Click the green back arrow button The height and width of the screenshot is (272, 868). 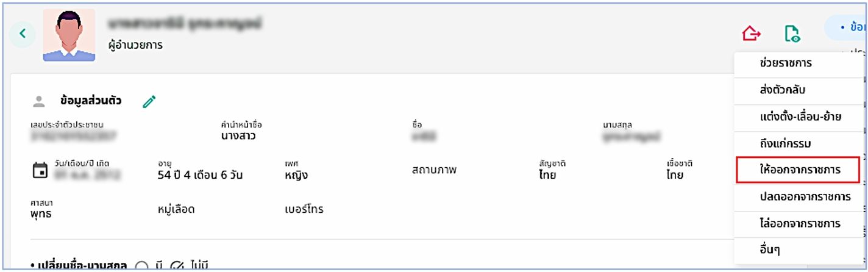click(x=23, y=34)
